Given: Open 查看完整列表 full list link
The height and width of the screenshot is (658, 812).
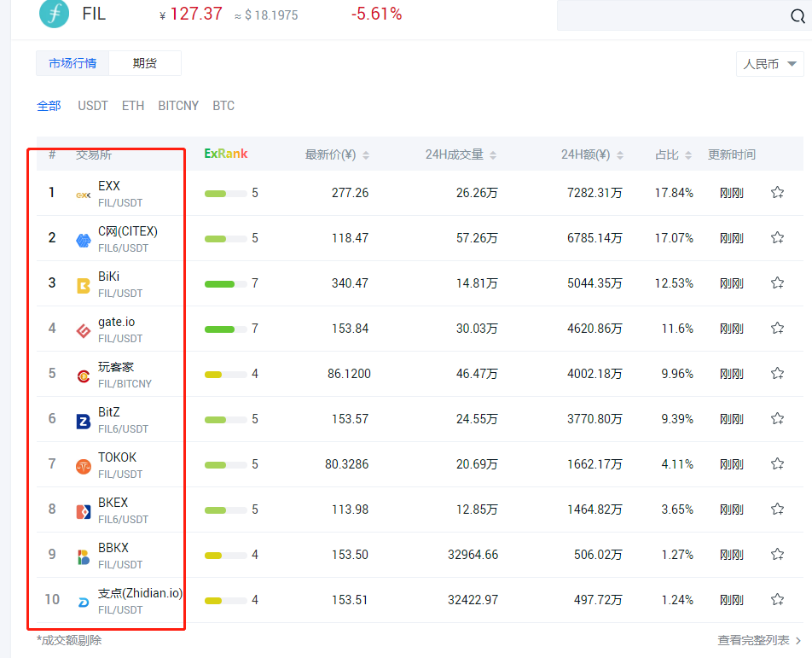Looking at the screenshot, I should pyautogui.click(x=759, y=640).
